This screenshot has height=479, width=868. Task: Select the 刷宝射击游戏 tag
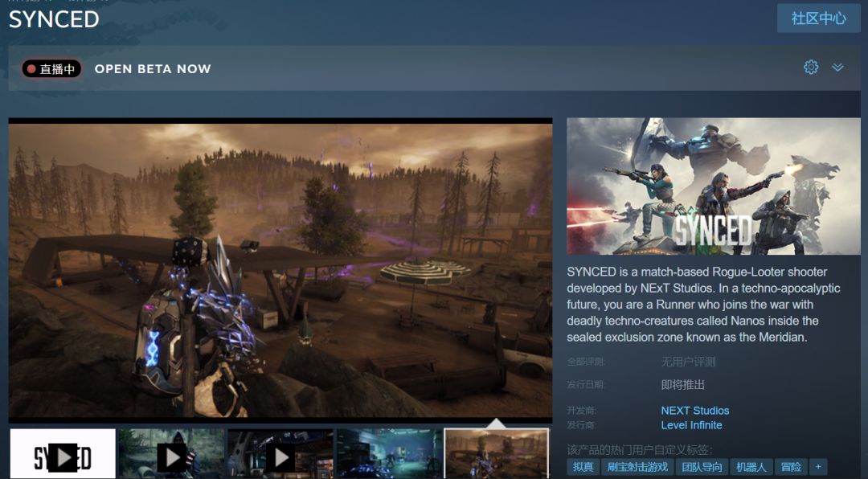pos(637,467)
